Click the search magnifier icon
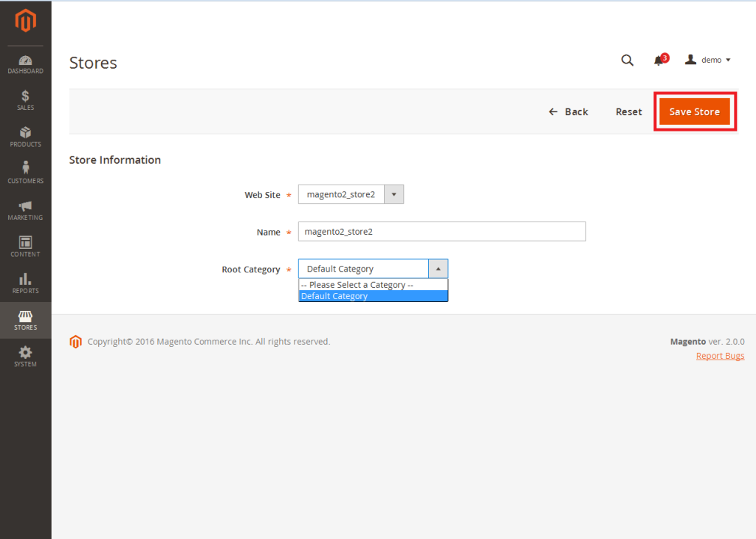Screen dimensions: 756x539 (627, 61)
